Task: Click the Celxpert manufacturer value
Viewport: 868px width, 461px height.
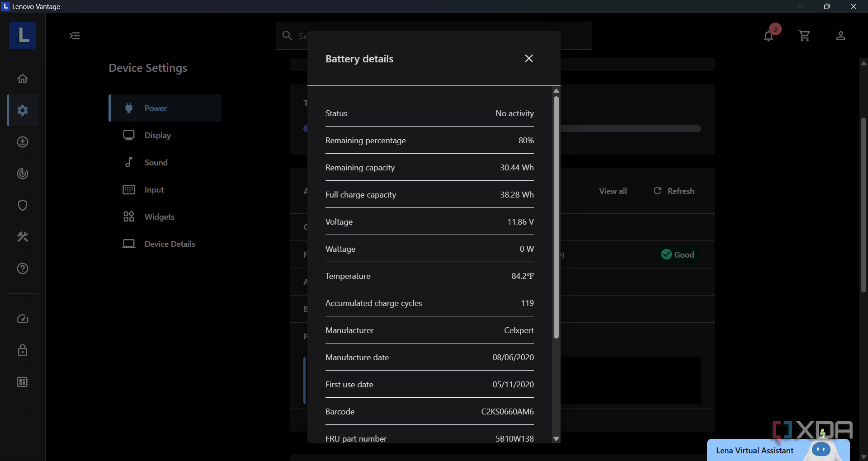Action: click(519, 330)
